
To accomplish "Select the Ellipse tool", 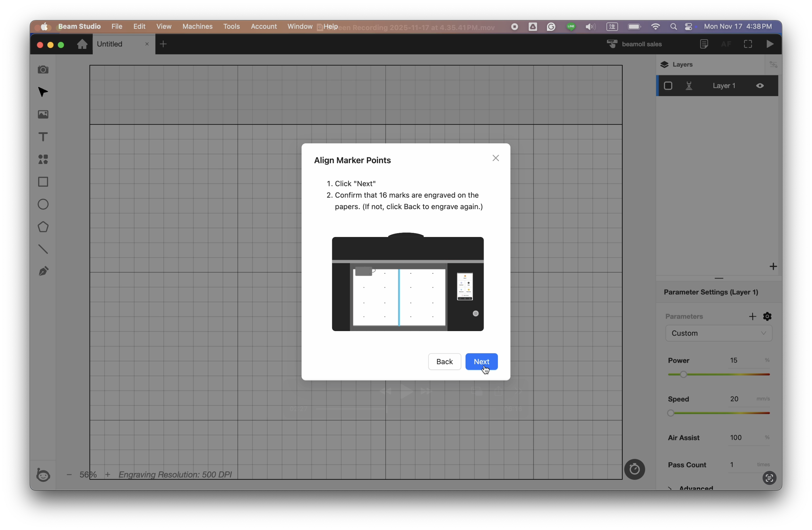I will point(43,204).
